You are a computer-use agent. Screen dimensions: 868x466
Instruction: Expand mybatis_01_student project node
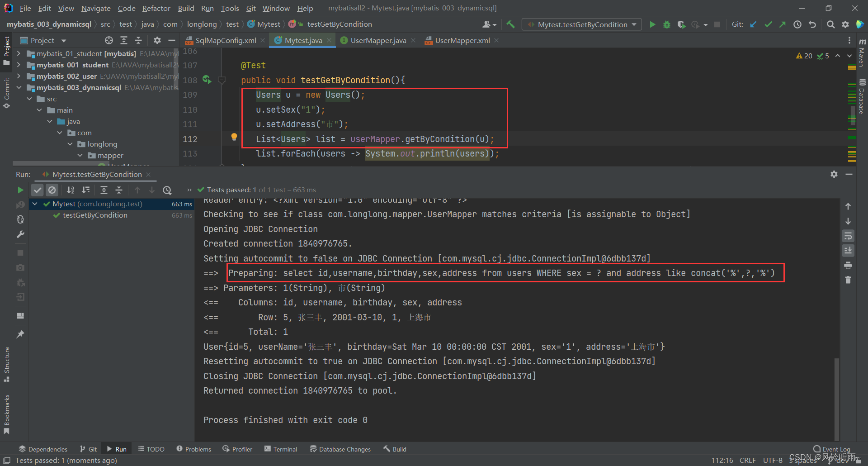point(19,53)
